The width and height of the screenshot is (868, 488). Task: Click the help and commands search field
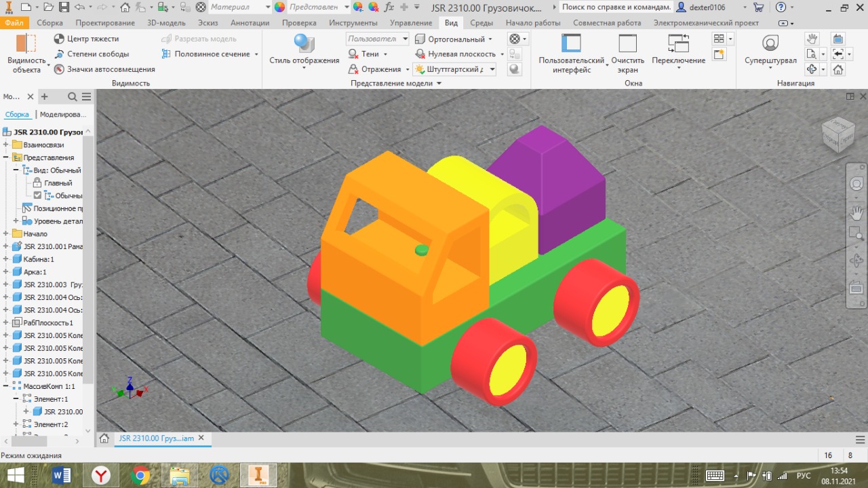coord(616,7)
